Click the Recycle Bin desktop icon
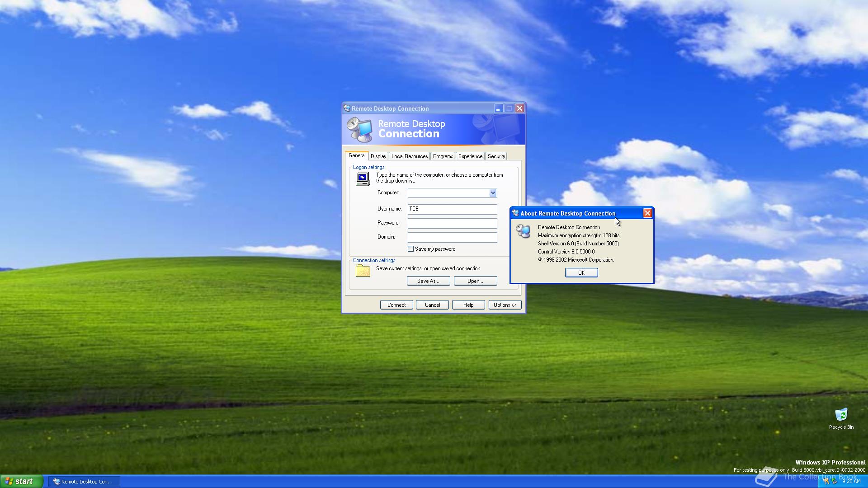 tap(841, 415)
